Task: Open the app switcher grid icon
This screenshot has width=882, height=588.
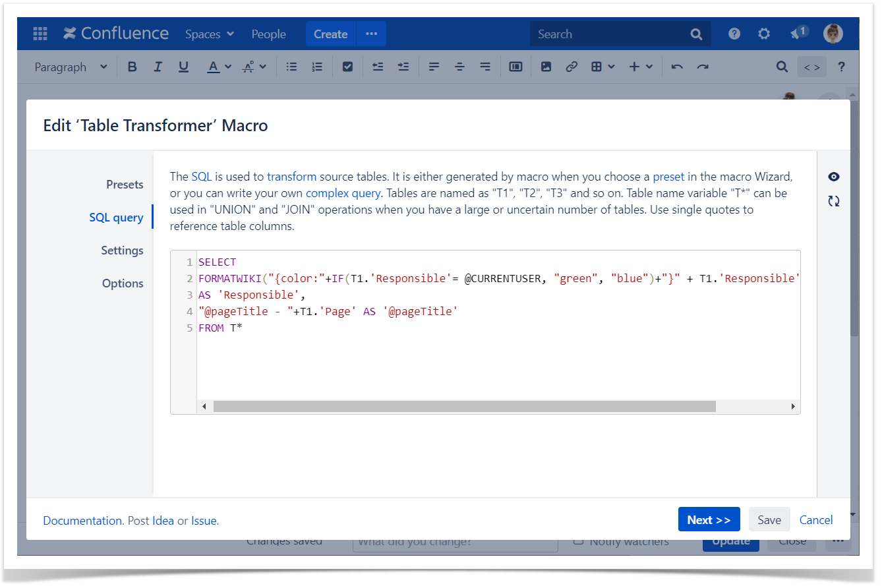Action: pyautogui.click(x=40, y=34)
